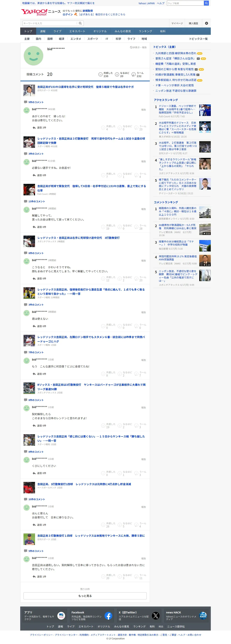Open ranking item ドジャース激震、ベッツが骨折
Image resolution: width=231 pixels, height=644 pixels.
point(178,109)
